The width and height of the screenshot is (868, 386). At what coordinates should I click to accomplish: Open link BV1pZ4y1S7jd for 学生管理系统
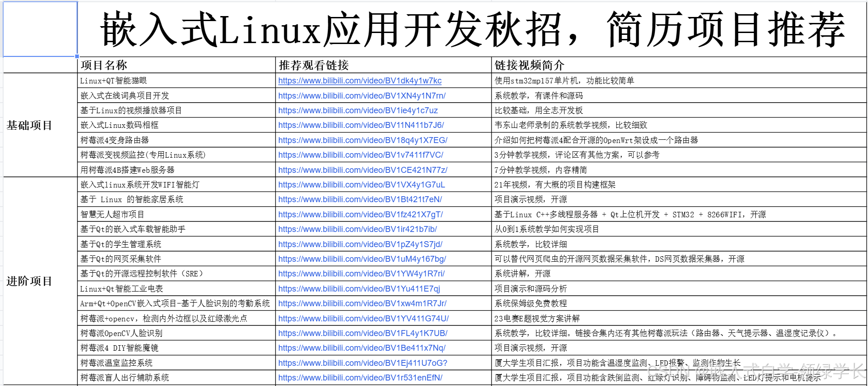[360, 244]
